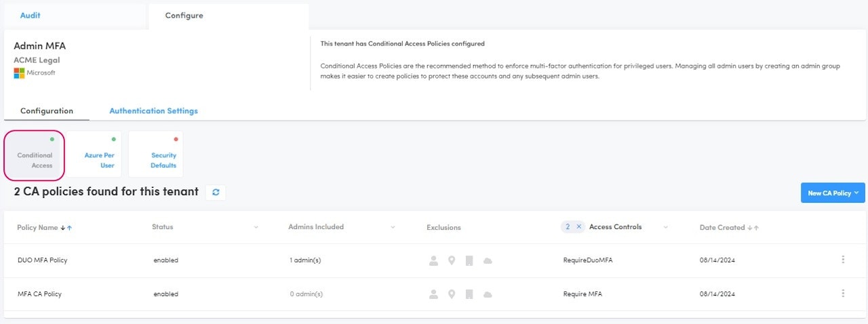Select the Conditional Access card
This screenshot has height=324, width=868.
click(34, 155)
